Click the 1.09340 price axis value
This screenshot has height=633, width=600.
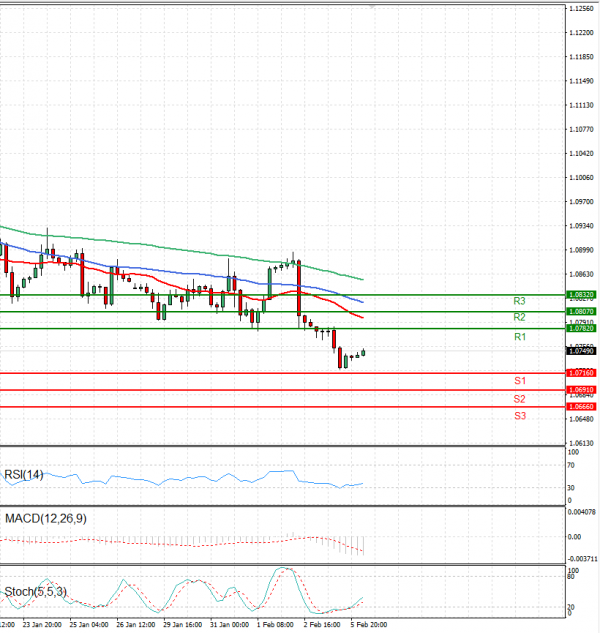pos(581,226)
